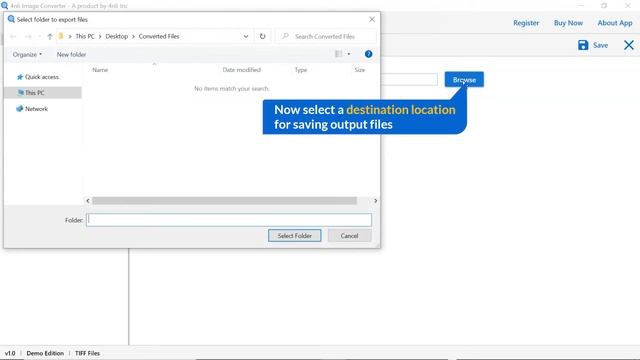Click the Back navigation arrow
The width and height of the screenshot is (640, 360).
13,36
